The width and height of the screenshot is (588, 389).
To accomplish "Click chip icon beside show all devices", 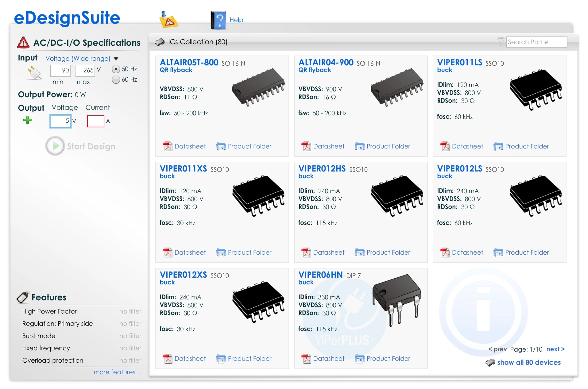I will point(490,362).
